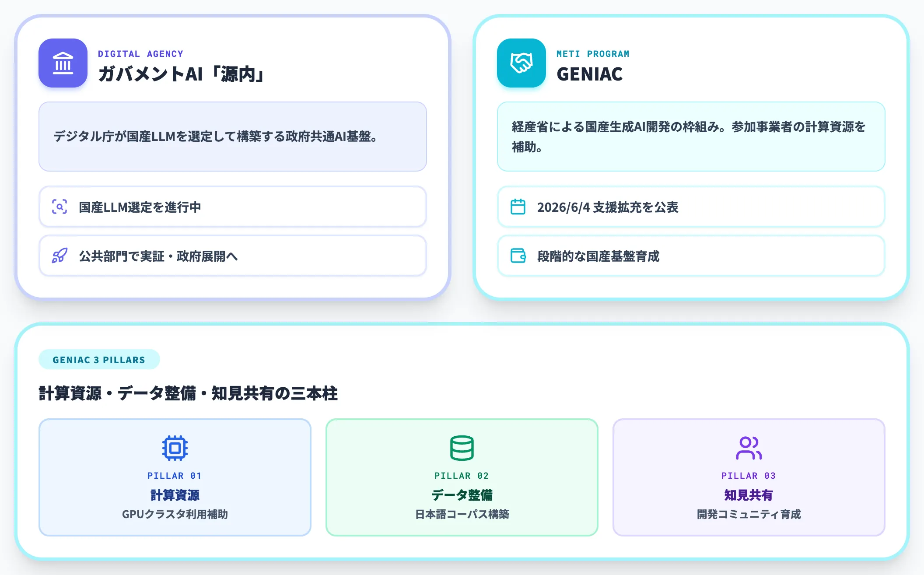Select the 2026/6/4 支援拡充を公表 row
The image size is (924, 575).
691,207
